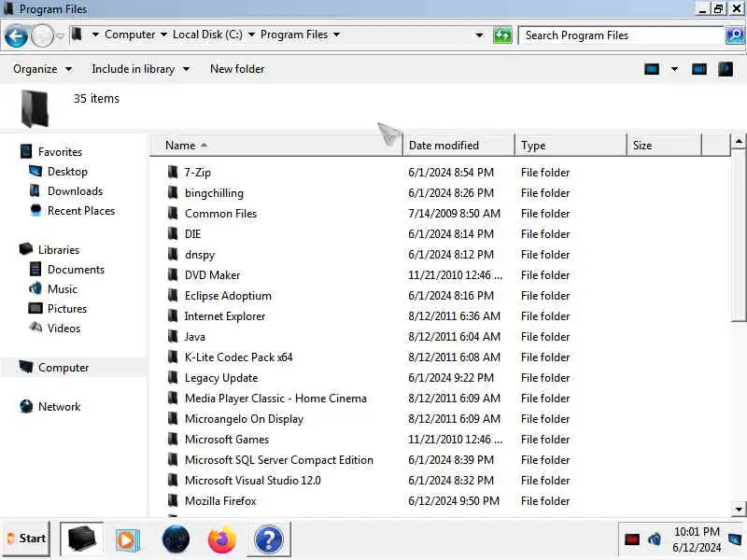This screenshot has height=560, width=747.
Task: Select the Java folder
Action: [194, 336]
